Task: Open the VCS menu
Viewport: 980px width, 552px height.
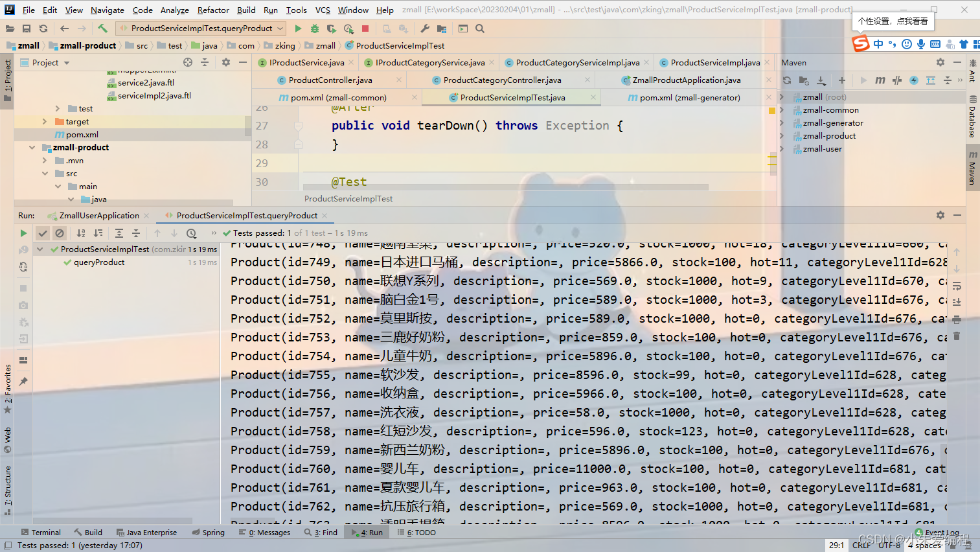Action: pyautogui.click(x=323, y=10)
